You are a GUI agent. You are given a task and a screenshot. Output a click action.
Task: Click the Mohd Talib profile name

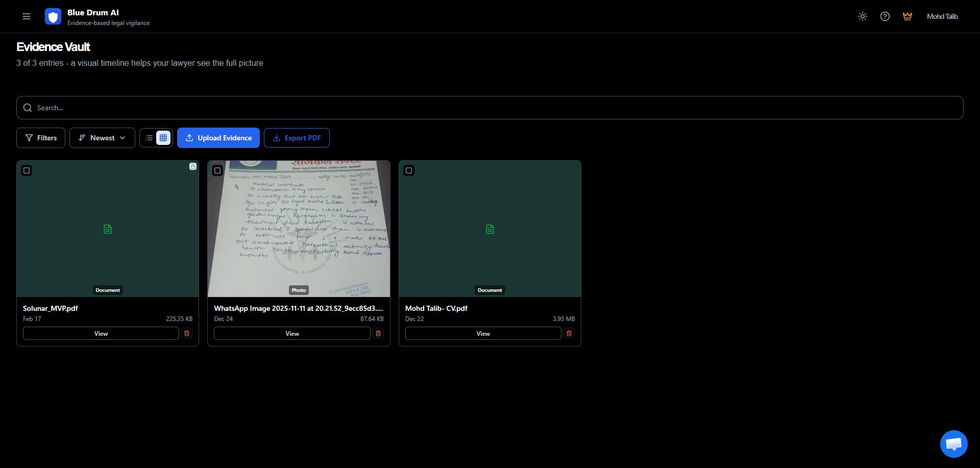click(x=942, y=16)
